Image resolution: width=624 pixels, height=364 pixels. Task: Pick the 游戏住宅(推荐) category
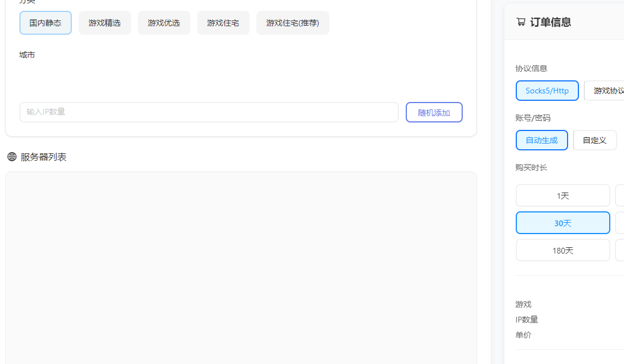(292, 23)
